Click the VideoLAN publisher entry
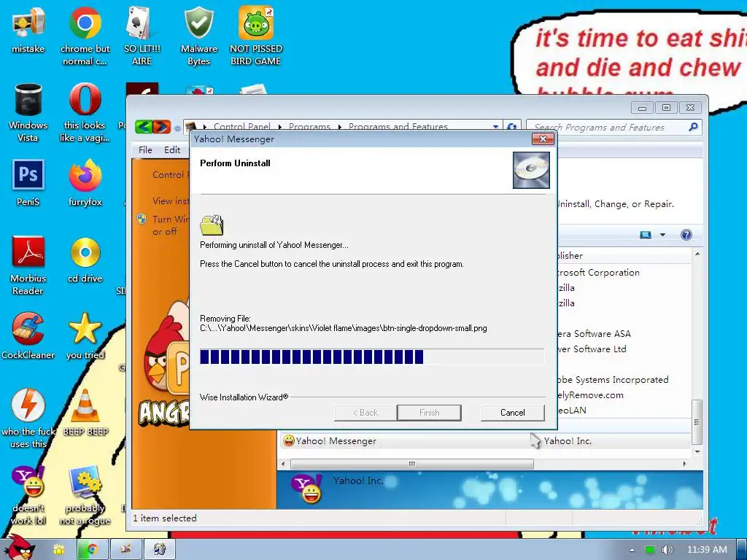The width and height of the screenshot is (747, 560). (x=572, y=410)
